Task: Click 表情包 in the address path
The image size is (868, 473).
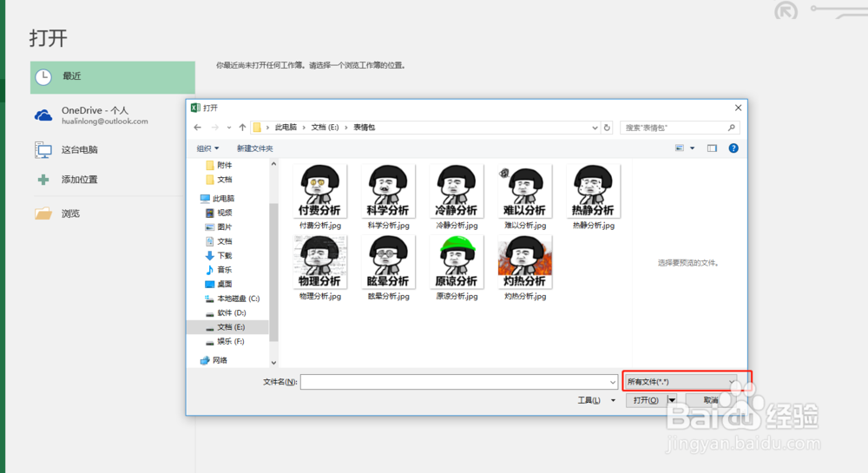Action: pos(365,128)
